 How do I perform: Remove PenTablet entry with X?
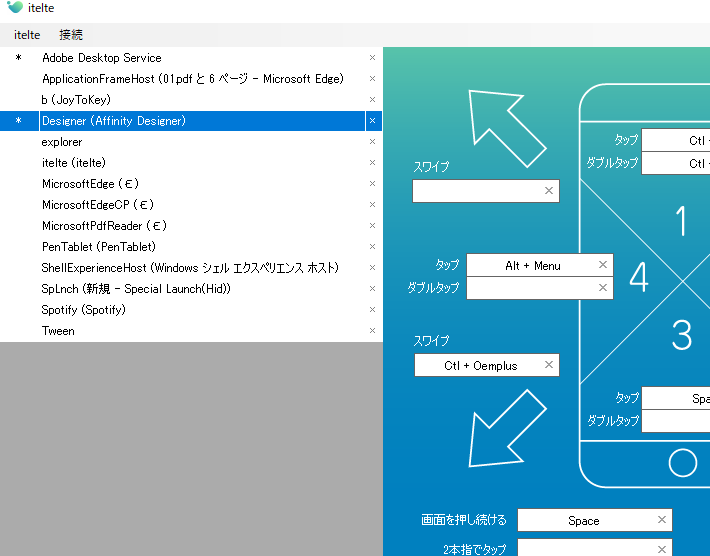tap(372, 247)
